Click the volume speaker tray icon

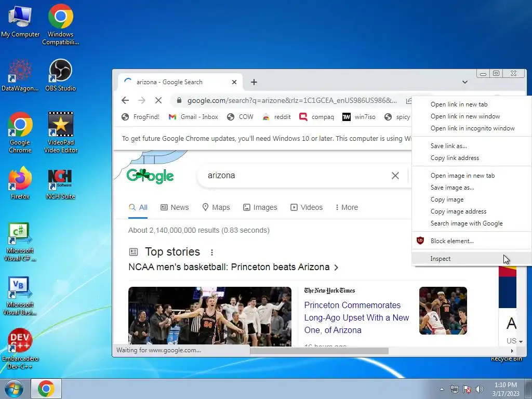pyautogui.click(x=480, y=389)
